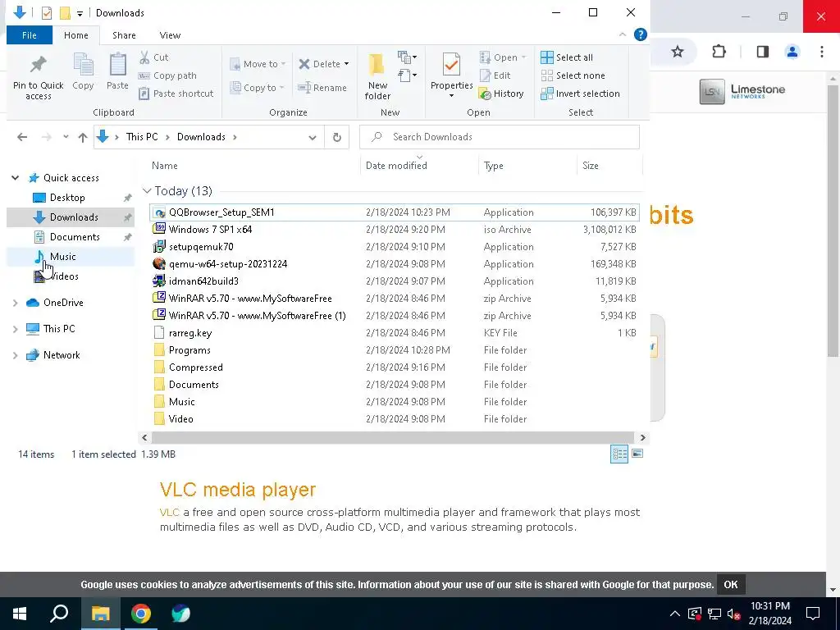Click the Copy ribbon icon
The width and height of the screenshot is (840, 630).
83,72
